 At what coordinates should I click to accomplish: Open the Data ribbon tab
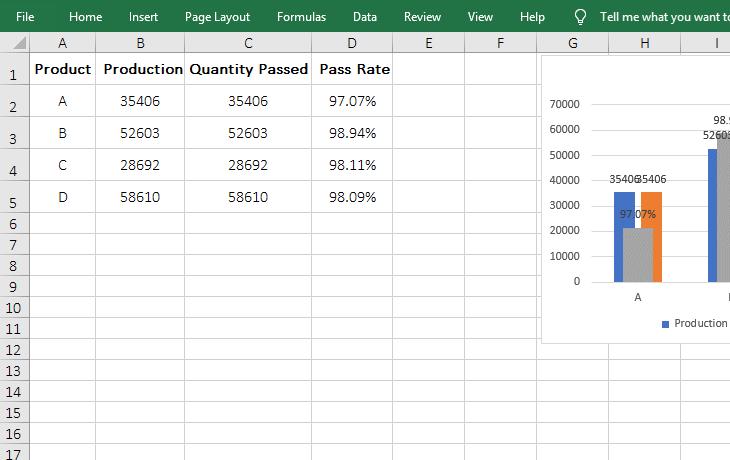click(x=365, y=17)
